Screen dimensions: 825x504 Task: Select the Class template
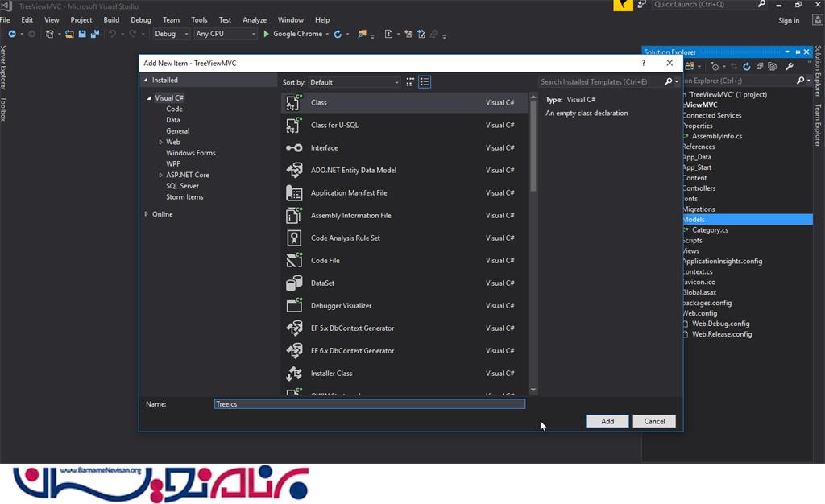[404, 102]
